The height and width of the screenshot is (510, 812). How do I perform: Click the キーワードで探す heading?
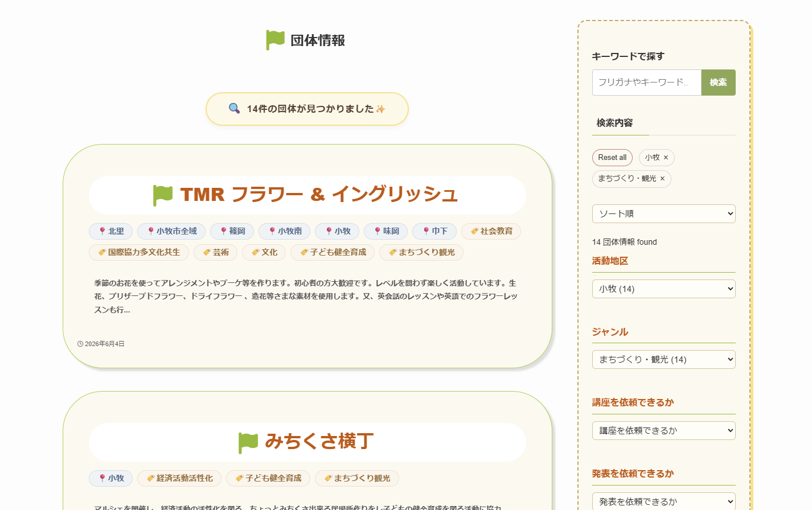[628, 56]
